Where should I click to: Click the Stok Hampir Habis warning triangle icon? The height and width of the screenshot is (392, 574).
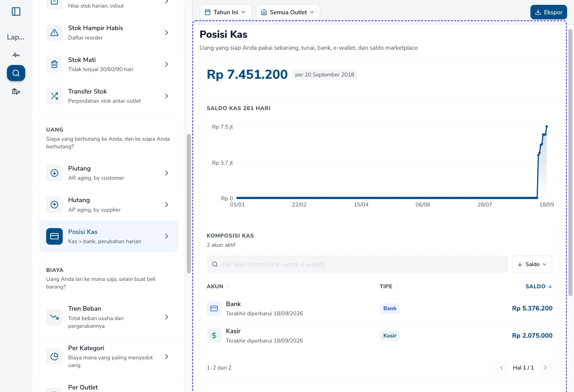(54, 33)
